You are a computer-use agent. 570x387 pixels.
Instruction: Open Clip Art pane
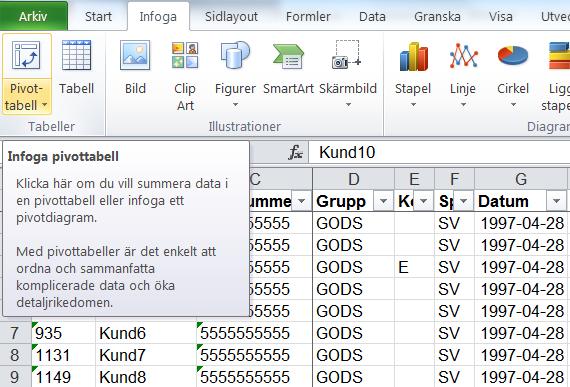pyautogui.click(x=185, y=76)
